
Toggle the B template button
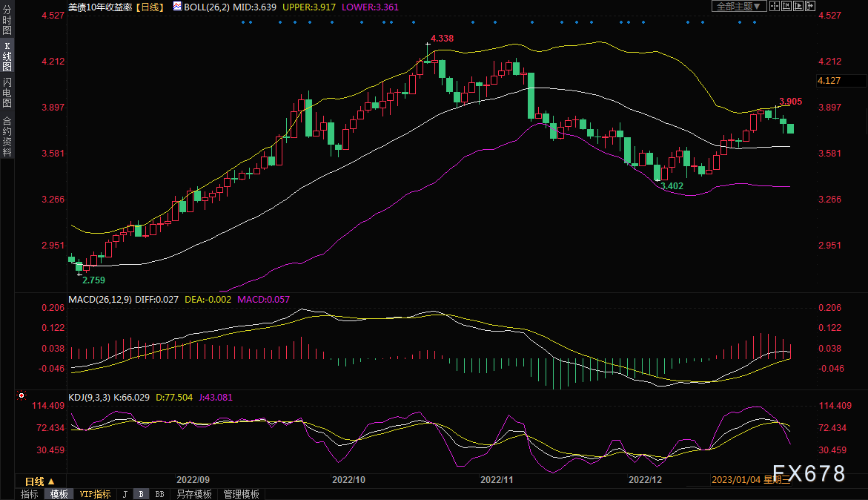141,494
